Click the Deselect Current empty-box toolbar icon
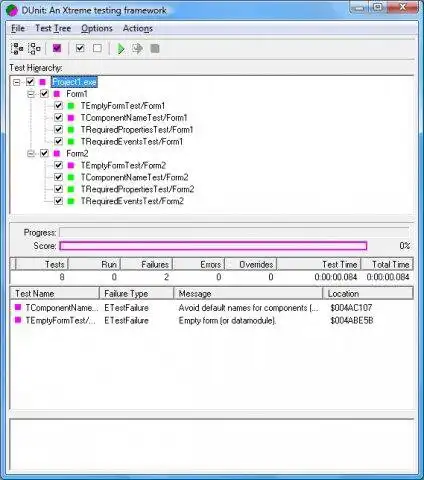Image resolution: width=424 pixels, height=480 pixels. pyautogui.click(x=97, y=48)
